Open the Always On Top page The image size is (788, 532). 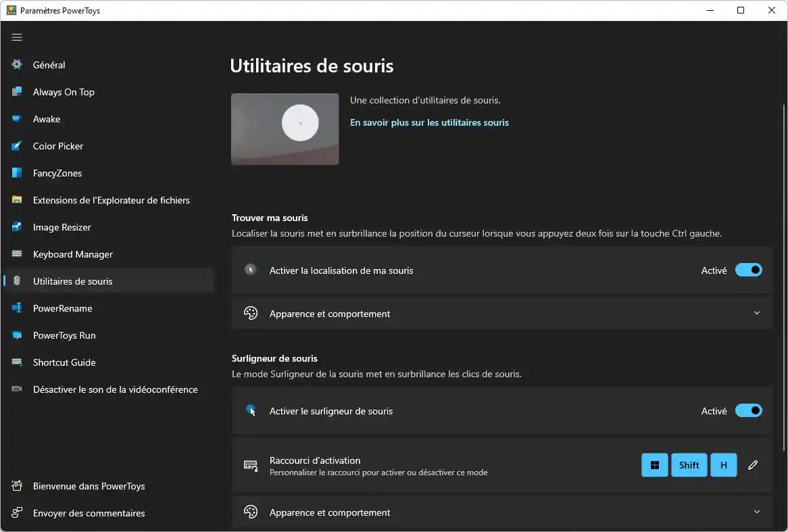coord(108,92)
